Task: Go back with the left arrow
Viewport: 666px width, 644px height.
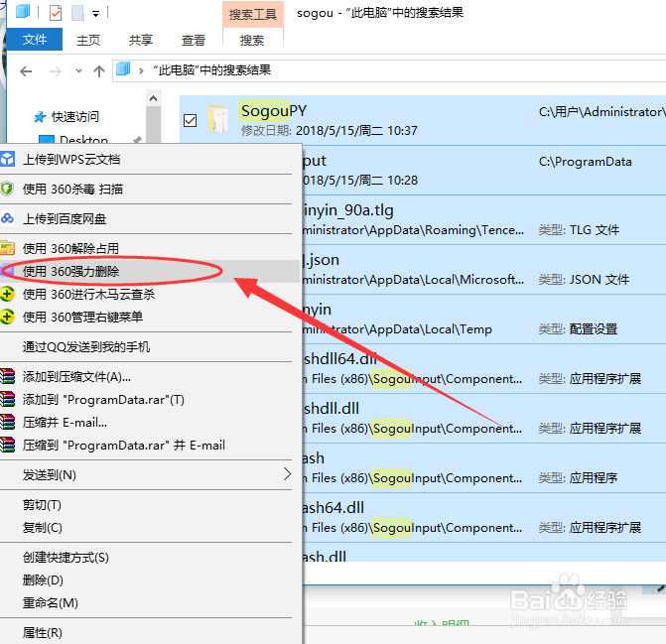Action: (26, 71)
